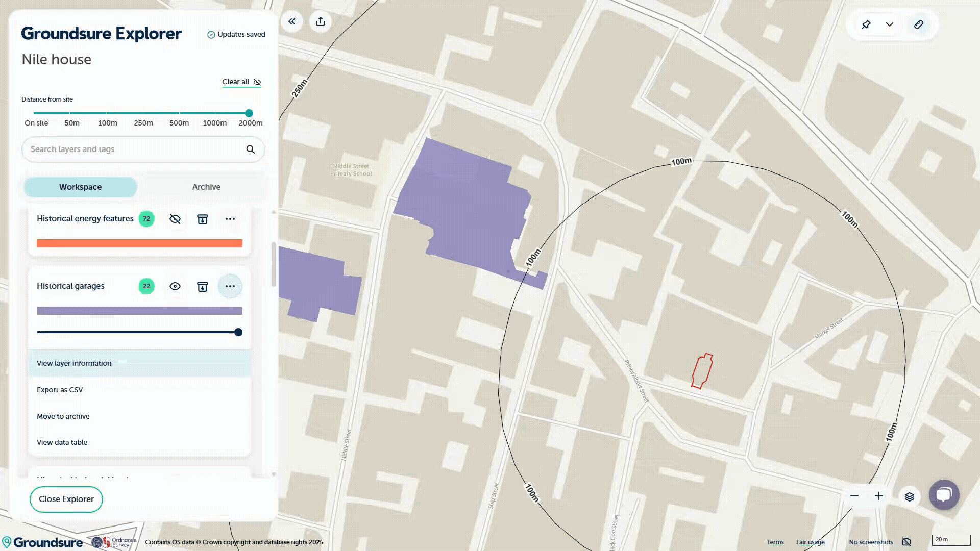
Task: Click the layer list scrollbar thumb
Action: point(274,264)
